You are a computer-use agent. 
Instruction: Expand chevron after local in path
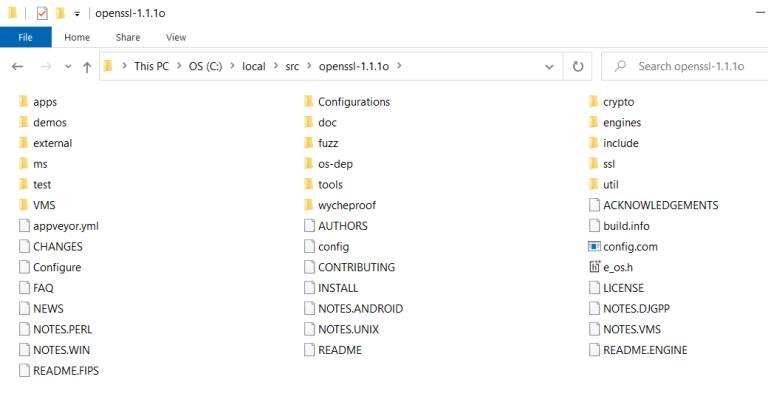(x=276, y=66)
